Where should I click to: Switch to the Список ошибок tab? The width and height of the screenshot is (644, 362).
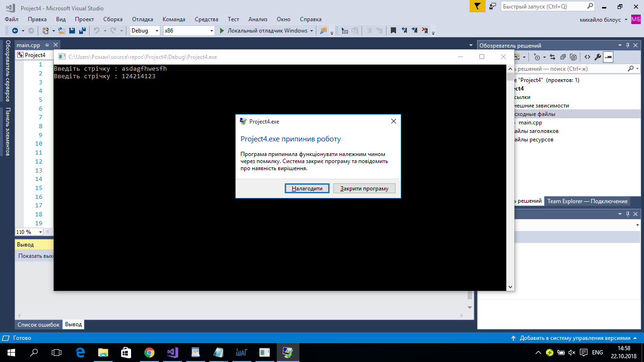click(x=39, y=325)
